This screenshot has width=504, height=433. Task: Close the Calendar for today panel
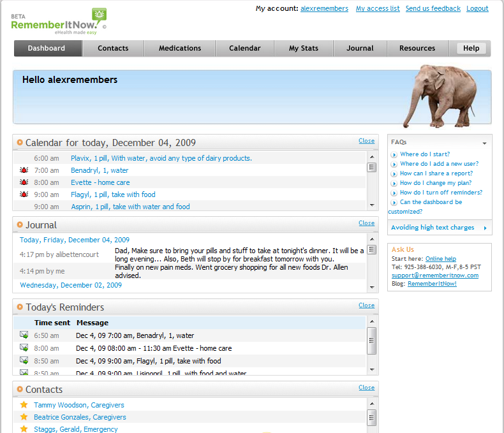pos(366,141)
